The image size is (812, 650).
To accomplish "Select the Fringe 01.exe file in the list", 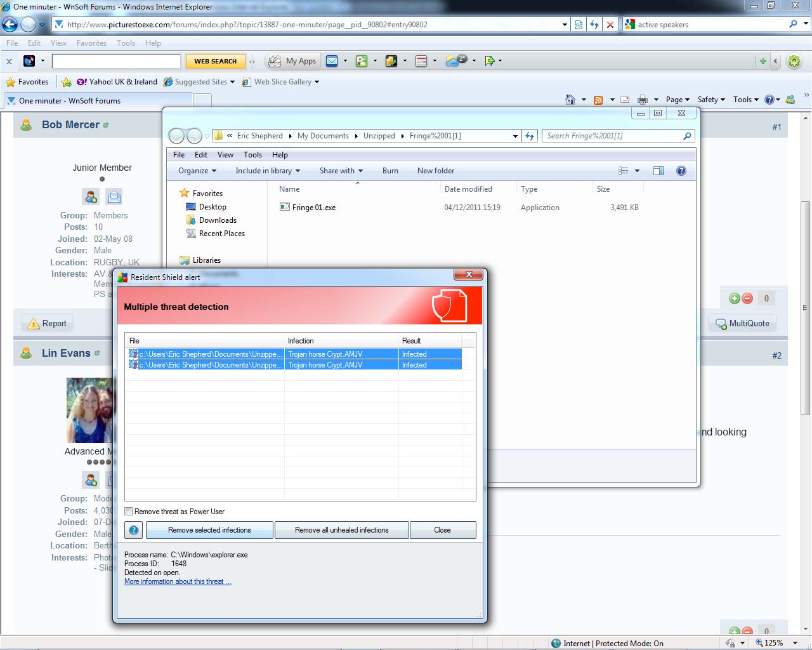I will click(x=313, y=208).
